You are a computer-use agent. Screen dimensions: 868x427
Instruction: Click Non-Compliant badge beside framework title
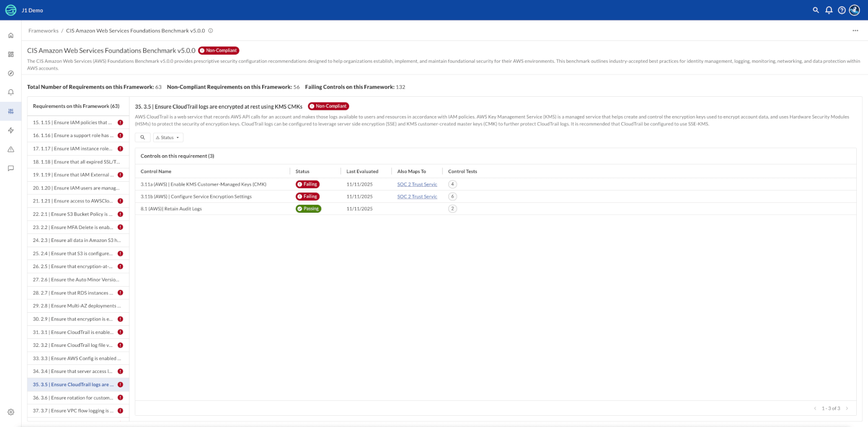219,50
